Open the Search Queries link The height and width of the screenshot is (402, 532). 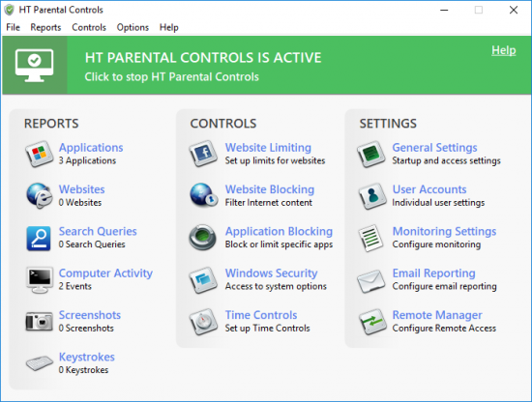pos(98,231)
